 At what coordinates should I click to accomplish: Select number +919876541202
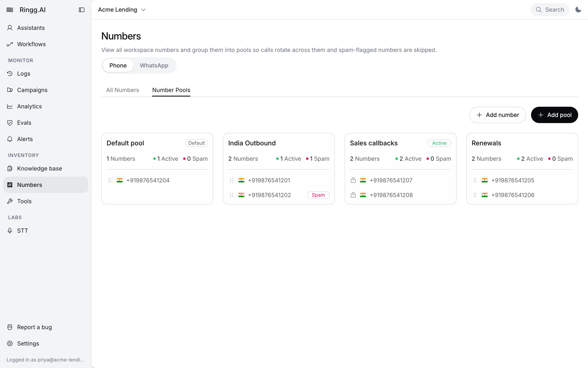(x=269, y=195)
